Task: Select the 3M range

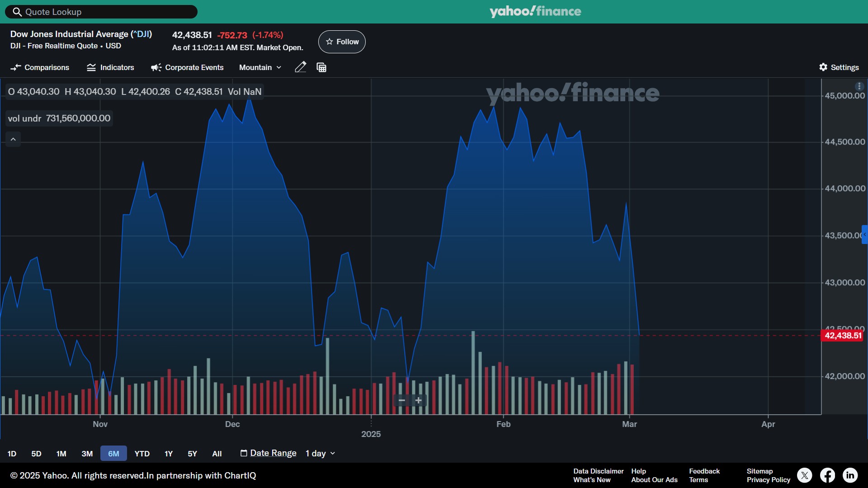Action: coord(87,454)
